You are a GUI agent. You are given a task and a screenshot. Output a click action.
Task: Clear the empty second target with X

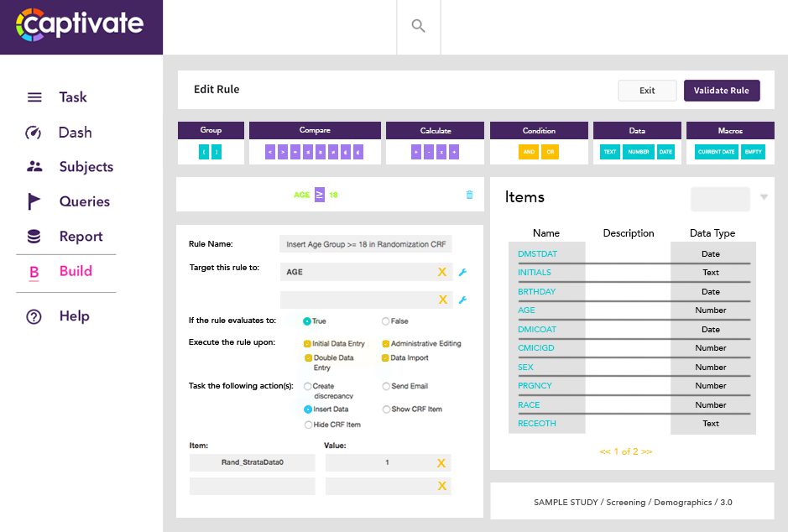(443, 300)
